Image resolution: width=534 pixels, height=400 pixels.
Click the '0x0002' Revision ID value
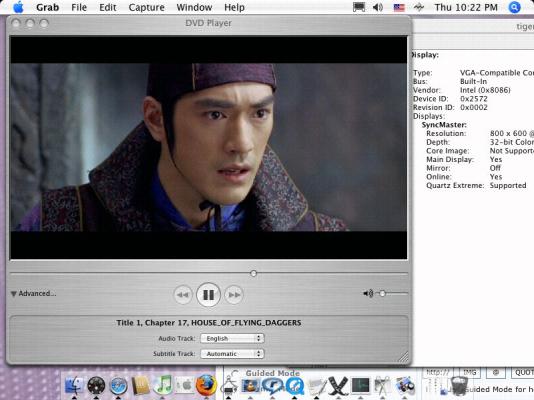pos(474,108)
